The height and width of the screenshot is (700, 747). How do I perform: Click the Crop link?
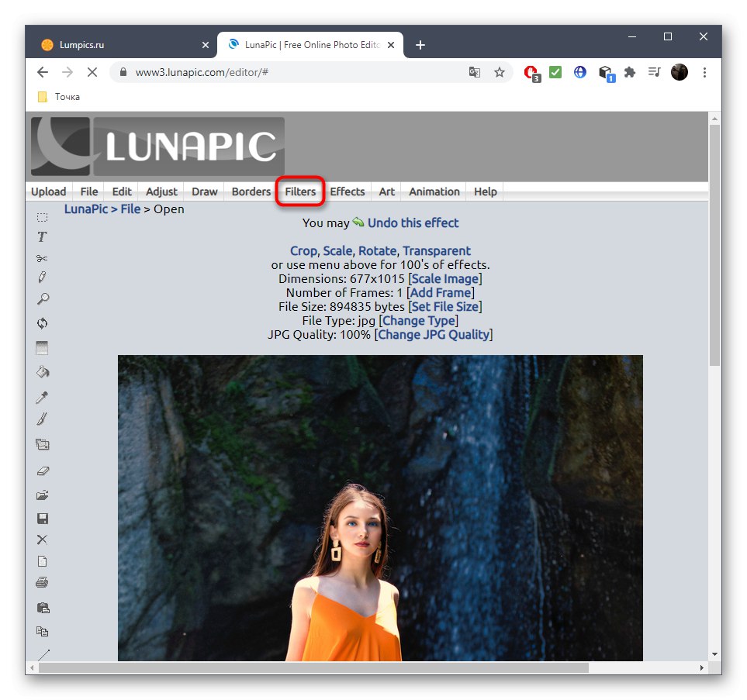303,251
